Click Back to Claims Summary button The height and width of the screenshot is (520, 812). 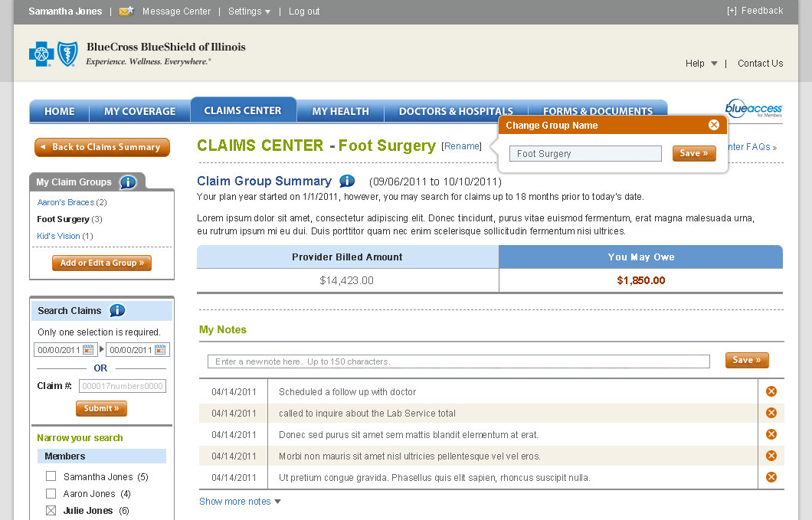pyautogui.click(x=102, y=147)
